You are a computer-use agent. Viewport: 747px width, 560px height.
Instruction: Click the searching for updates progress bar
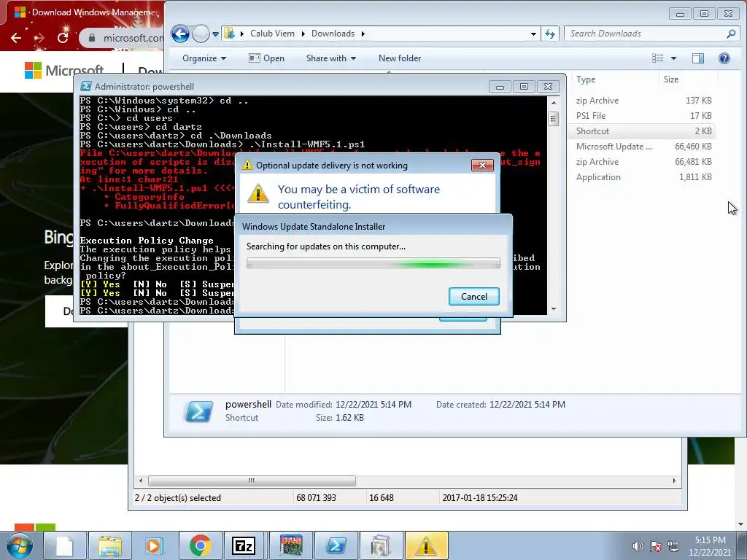click(x=373, y=262)
